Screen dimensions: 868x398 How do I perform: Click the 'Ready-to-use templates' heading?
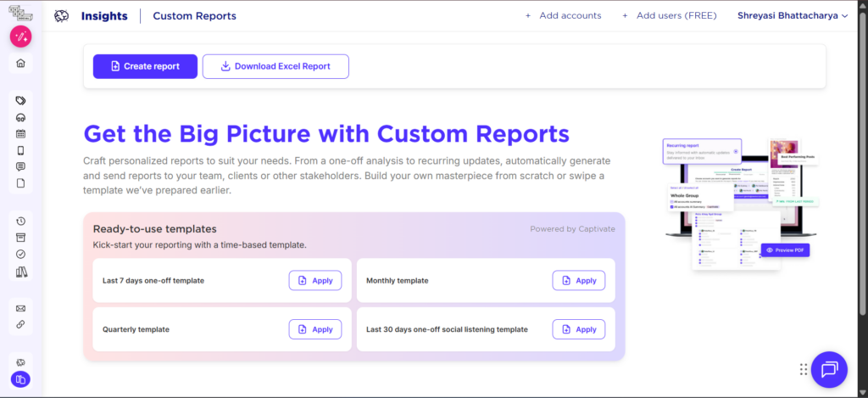tap(154, 229)
